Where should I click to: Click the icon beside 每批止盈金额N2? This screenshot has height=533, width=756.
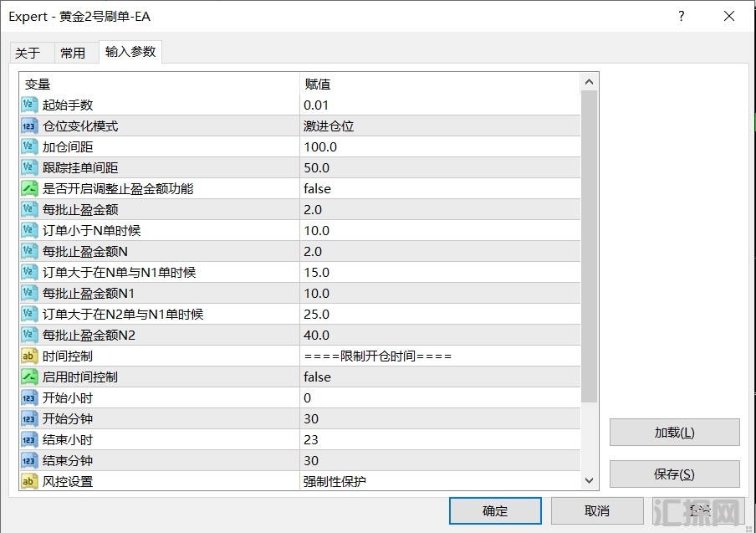pos(29,336)
